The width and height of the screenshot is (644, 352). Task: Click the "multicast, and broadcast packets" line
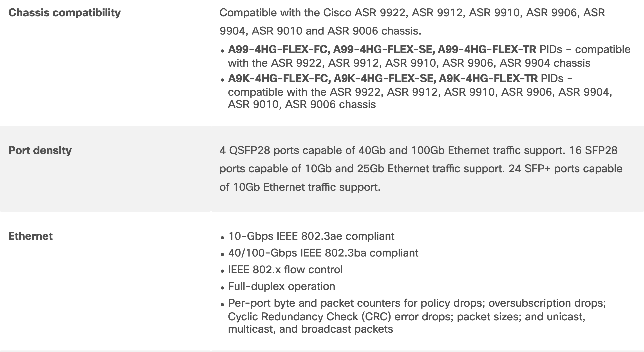pyautogui.click(x=310, y=329)
